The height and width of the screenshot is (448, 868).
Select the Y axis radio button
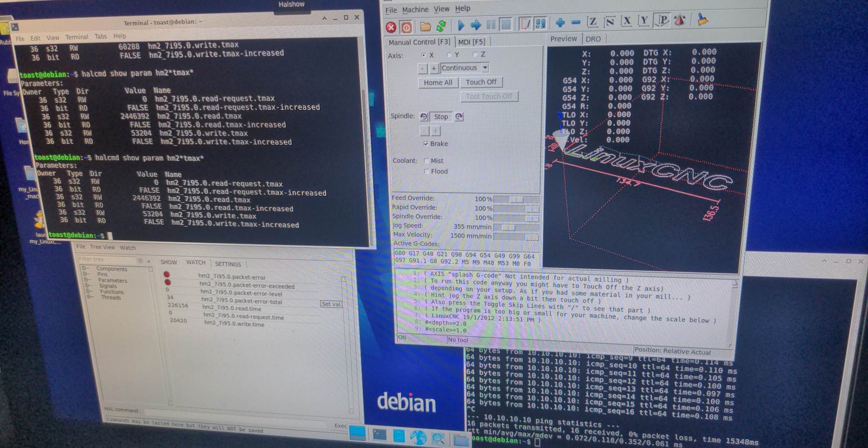449,55
